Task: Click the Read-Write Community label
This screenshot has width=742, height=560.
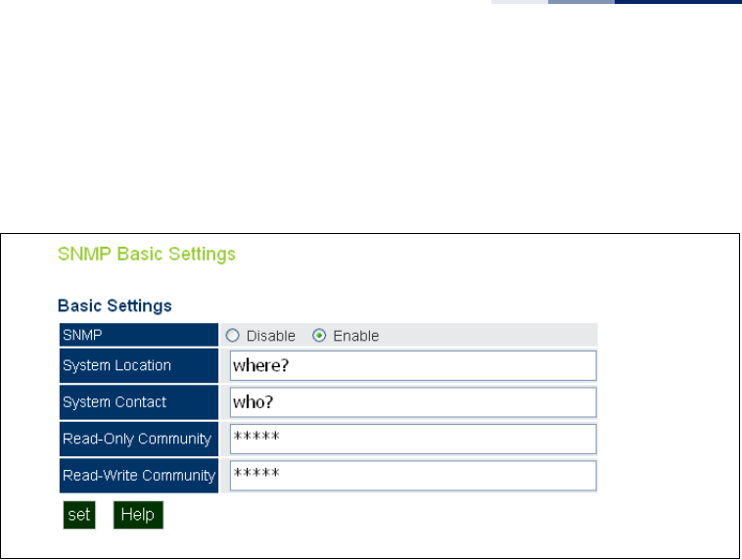Action: coord(139,475)
